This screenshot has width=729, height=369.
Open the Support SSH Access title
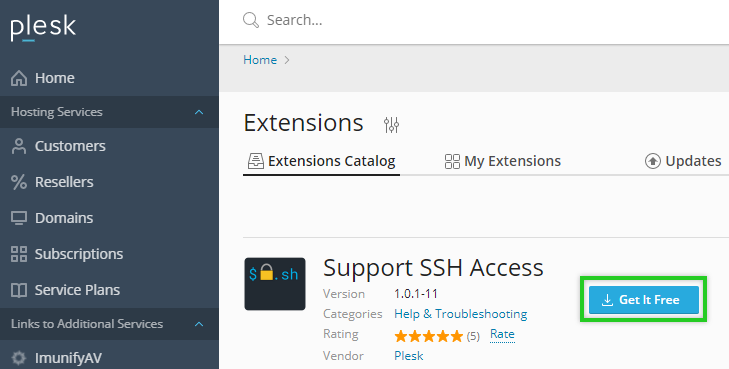433,268
